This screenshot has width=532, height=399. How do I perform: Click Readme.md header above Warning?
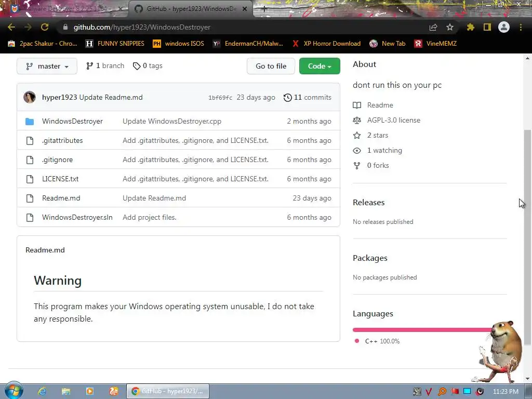pyautogui.click(x=45, y=250)
